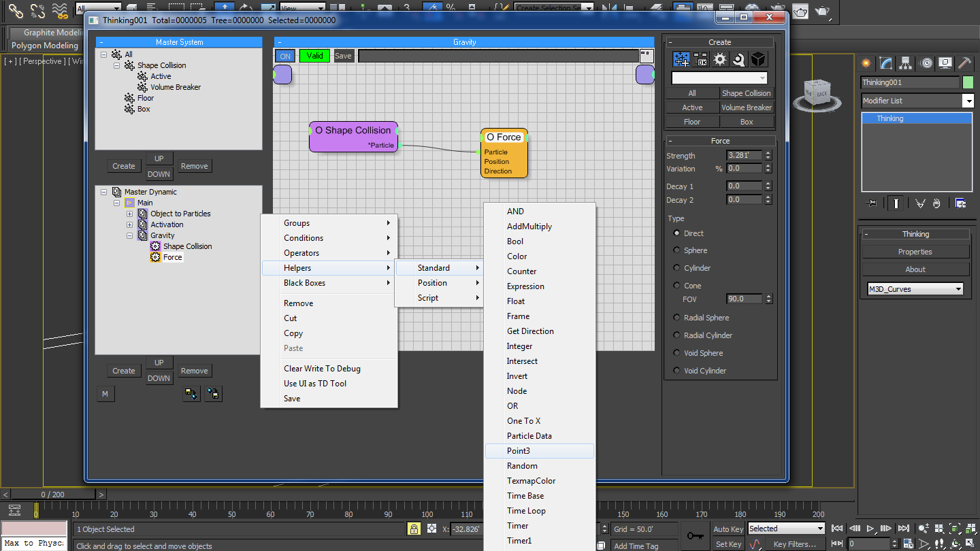Click the ViewCube in the viewport
This screenshot has height=551, width=980.
(817, 92)
